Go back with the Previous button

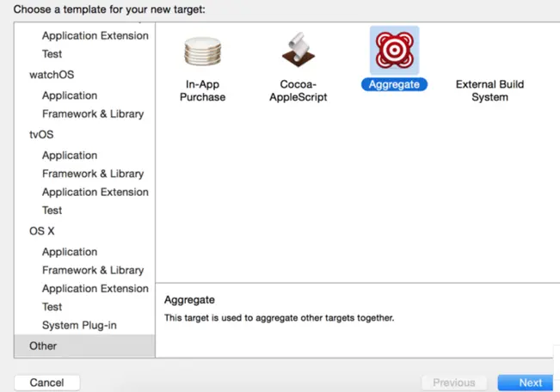pos(454,383)
